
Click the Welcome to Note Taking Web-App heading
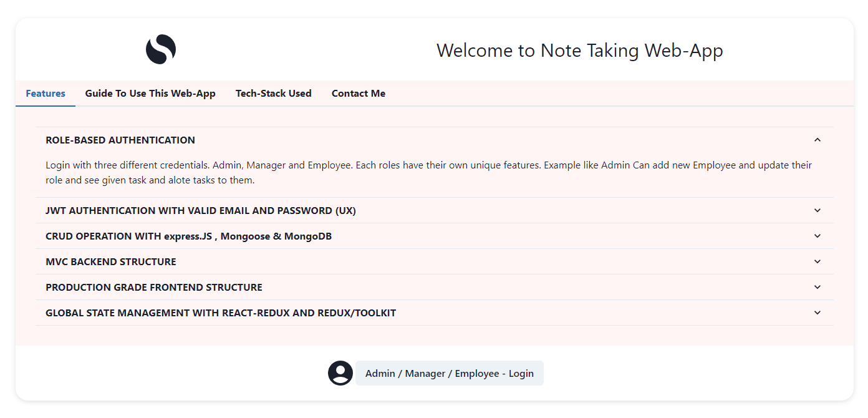579,51
